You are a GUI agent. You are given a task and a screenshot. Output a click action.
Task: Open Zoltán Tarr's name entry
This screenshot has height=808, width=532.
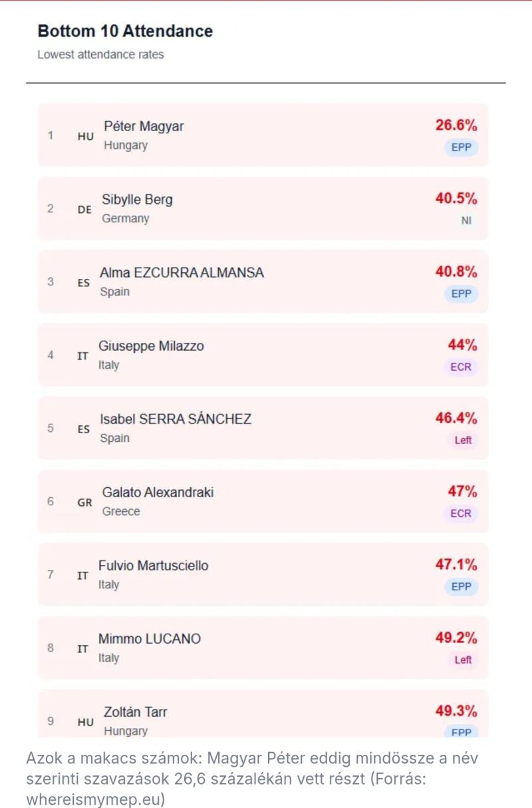pos(135,712)
